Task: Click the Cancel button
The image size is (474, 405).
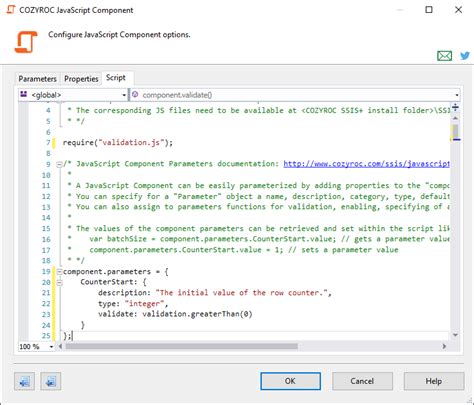Action: pyautogui.click(x=362, y=381)
